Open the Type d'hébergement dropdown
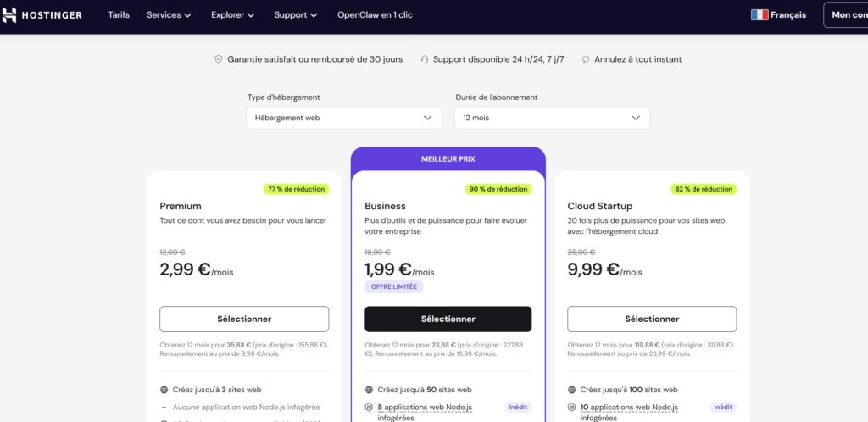This screenshot has width=868, height=422. (x=343, y=118)
